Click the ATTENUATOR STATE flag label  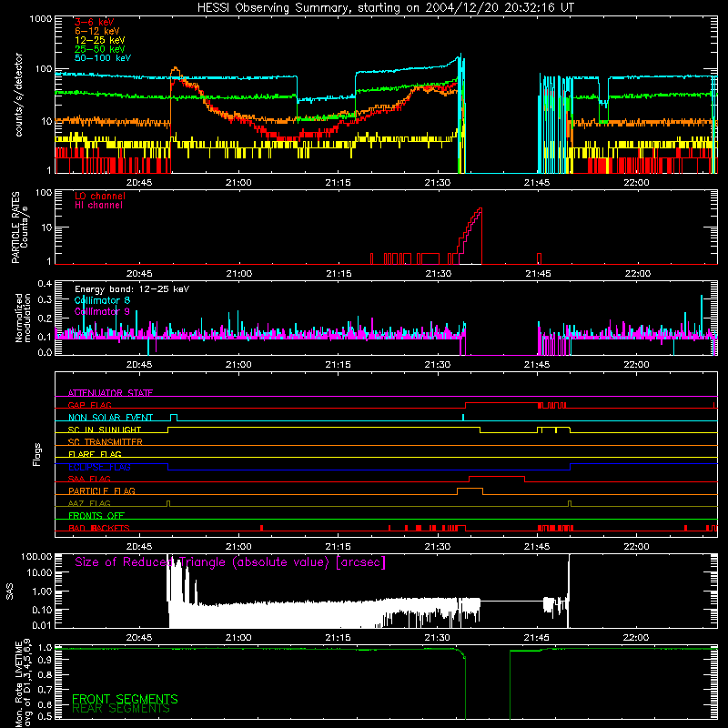point(110,393)
